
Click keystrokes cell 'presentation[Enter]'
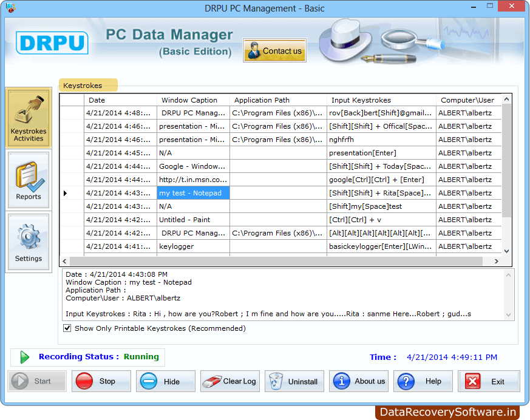point(382,153)
